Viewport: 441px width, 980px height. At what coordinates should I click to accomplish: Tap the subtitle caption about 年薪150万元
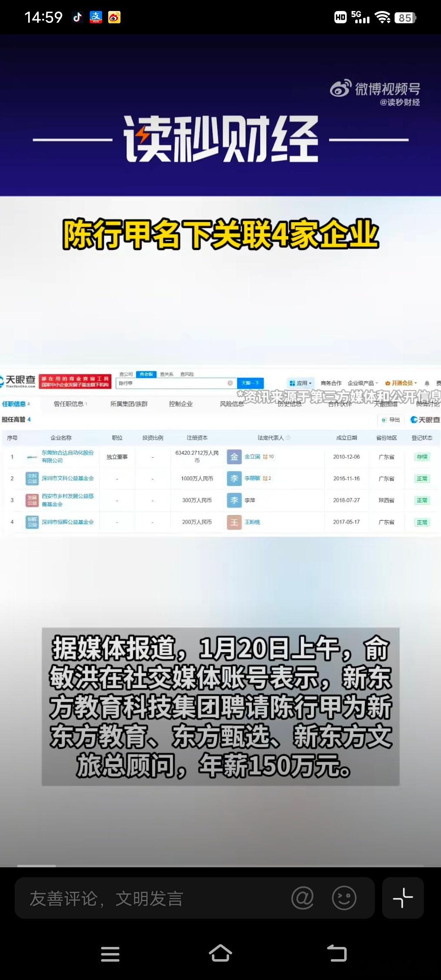tap(220, 707)
